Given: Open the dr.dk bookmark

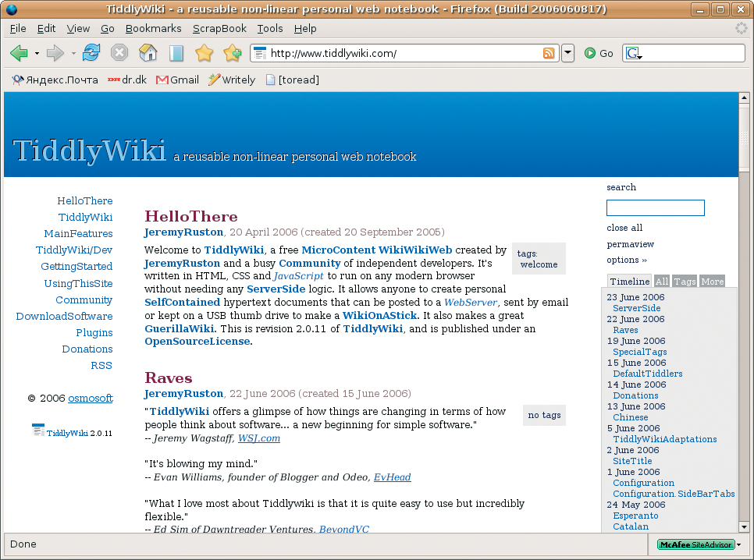Looking at the screenshot, I should [127, 80].
